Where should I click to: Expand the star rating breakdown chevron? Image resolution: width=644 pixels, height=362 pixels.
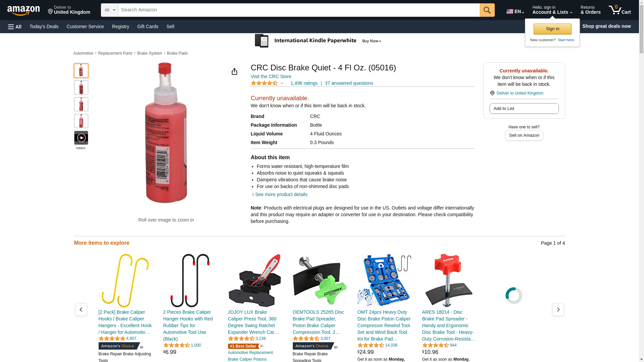coord(282,83)
